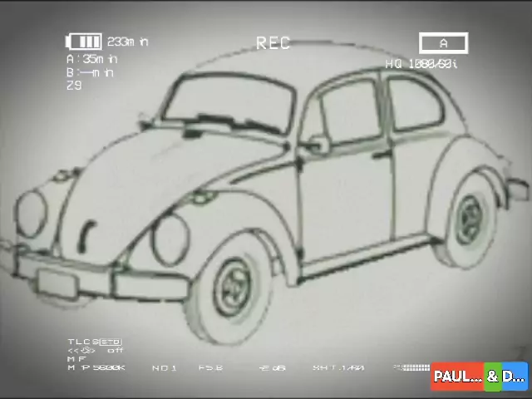Click the battery level icon

coord(83,42)
